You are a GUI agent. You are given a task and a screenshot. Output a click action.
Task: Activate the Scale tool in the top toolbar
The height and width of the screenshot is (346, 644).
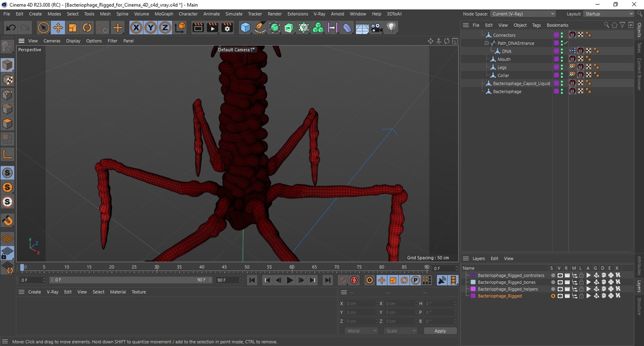[72, 28]
